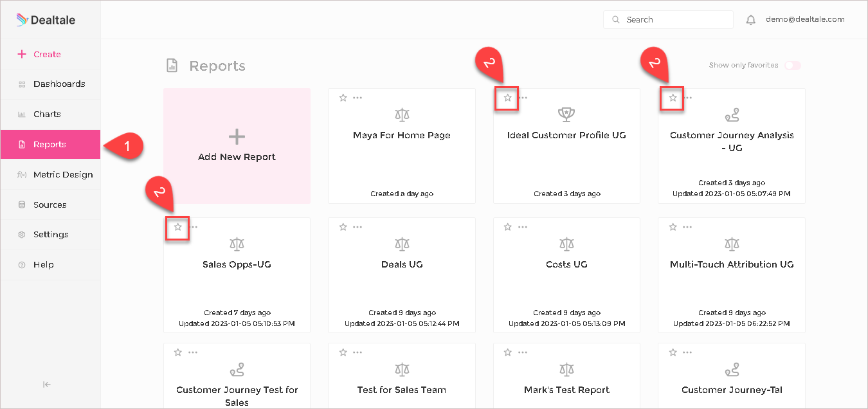Open the Maya For Home Page report title
Image resolution: width=868 pixels, height=409 pixels.
click(402, 135)
